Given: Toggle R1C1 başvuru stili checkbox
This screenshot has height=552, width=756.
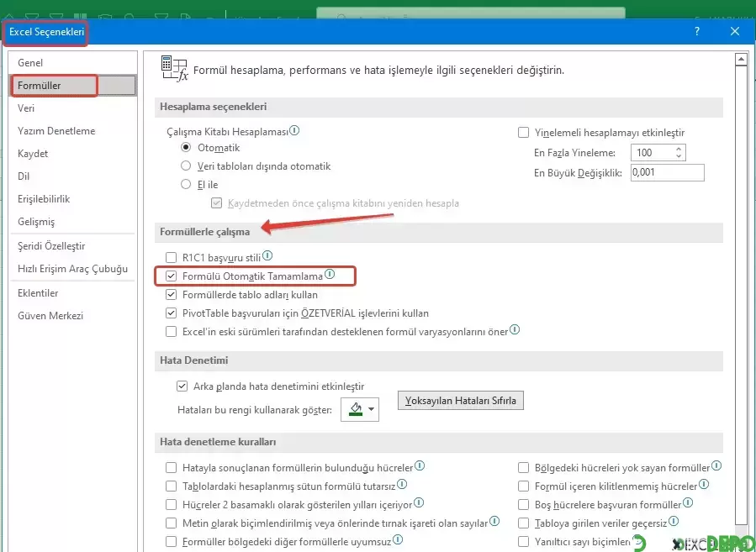Looking at the screenshot, I should 172,258.
